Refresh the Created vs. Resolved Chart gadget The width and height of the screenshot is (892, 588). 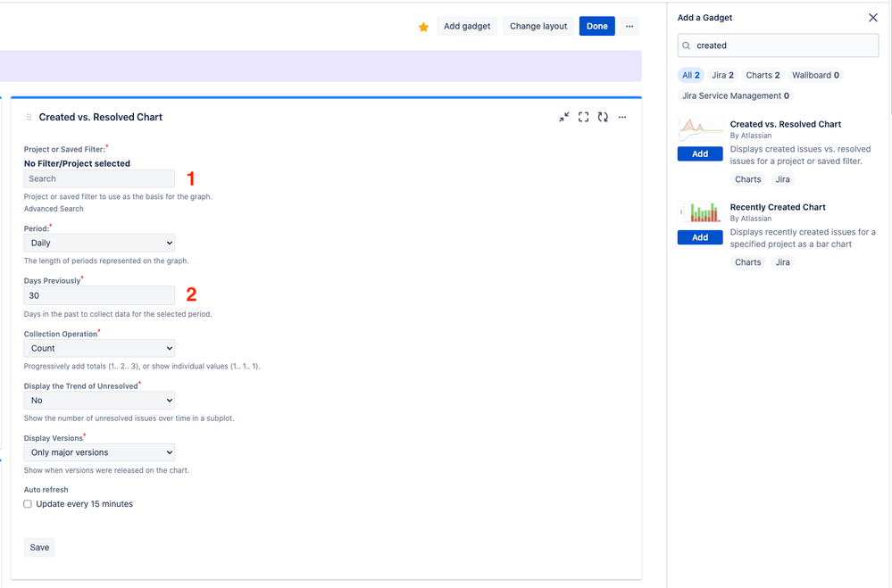pyautogui.click(x=603, y=117)
